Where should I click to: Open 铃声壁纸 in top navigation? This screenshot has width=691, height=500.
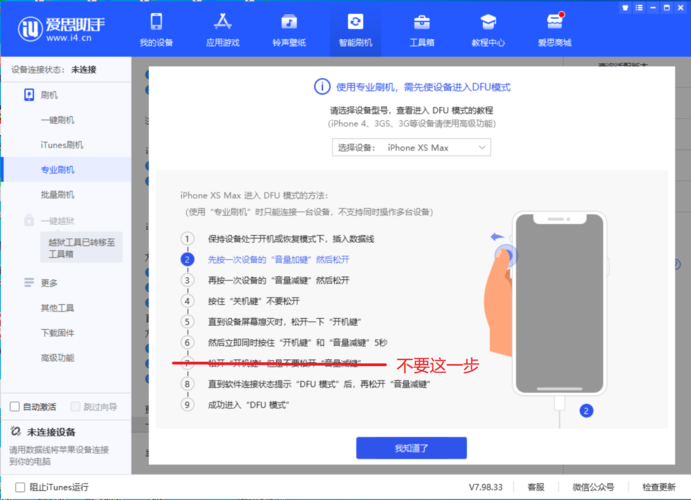tap(289, 30)
